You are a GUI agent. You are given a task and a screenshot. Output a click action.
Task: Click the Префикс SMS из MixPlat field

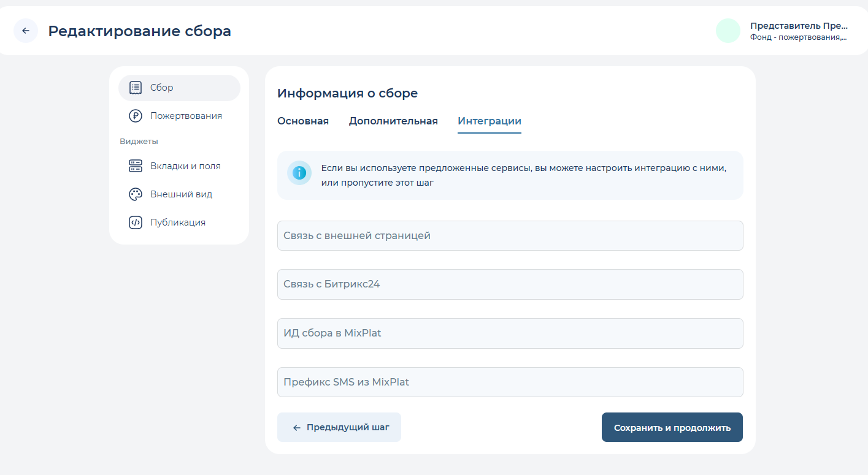tap(510, 382)
